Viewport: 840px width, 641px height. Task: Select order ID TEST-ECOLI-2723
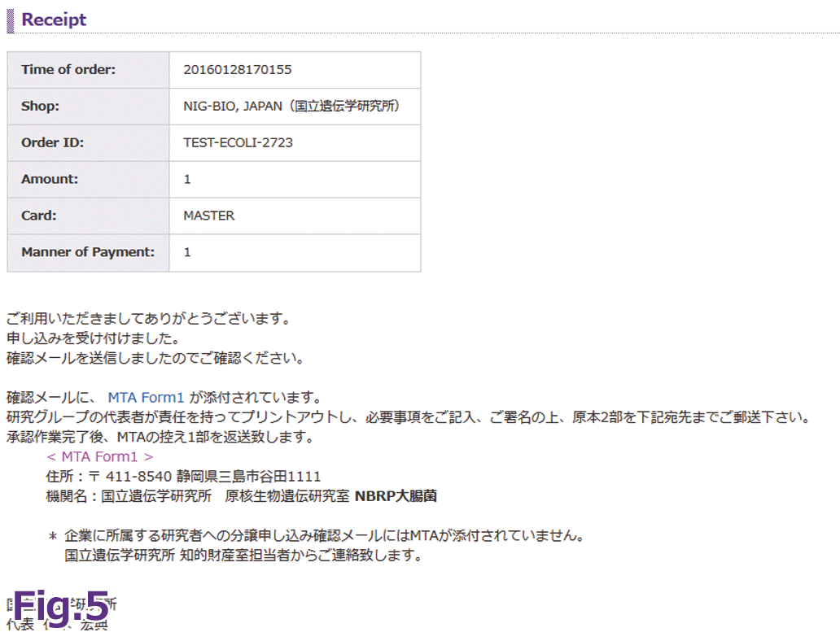tap(238, 142)
